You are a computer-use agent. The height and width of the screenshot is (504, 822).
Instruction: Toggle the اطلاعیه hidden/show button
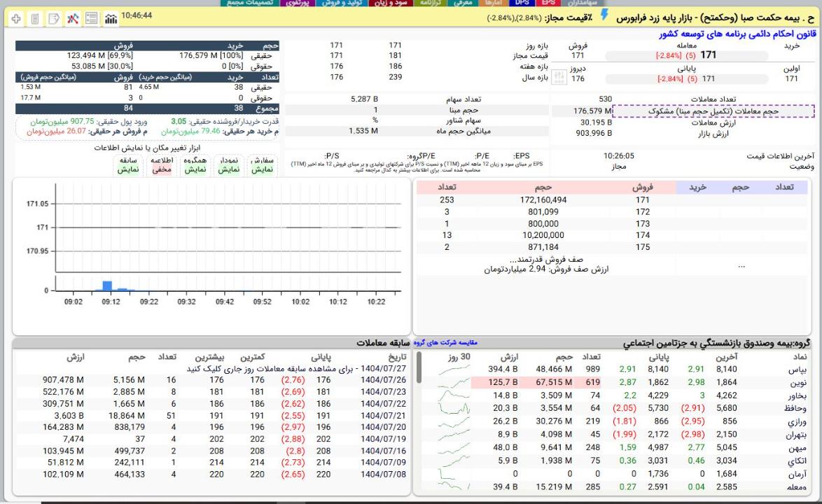click(162, 164)
